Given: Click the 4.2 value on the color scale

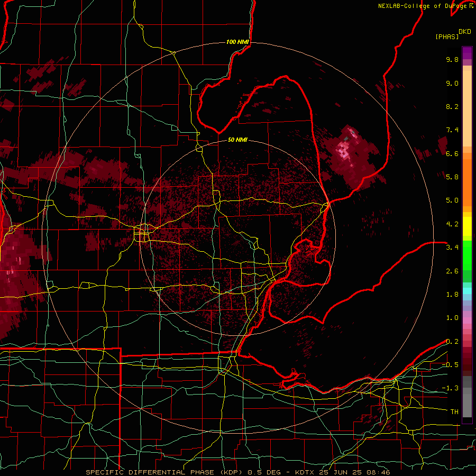Looking at the screenshot, I should point(452,224).
